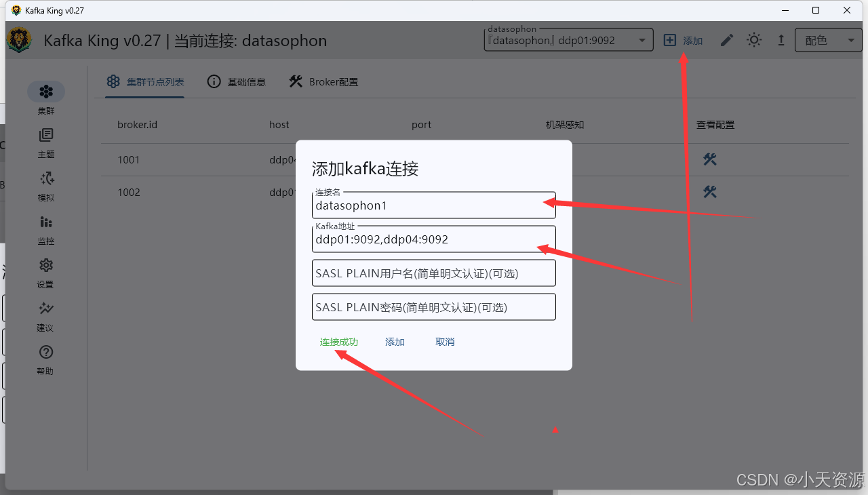View config tools icon for broker 1002
Screen dimensions: 868x495
click(x=710, y=192)
